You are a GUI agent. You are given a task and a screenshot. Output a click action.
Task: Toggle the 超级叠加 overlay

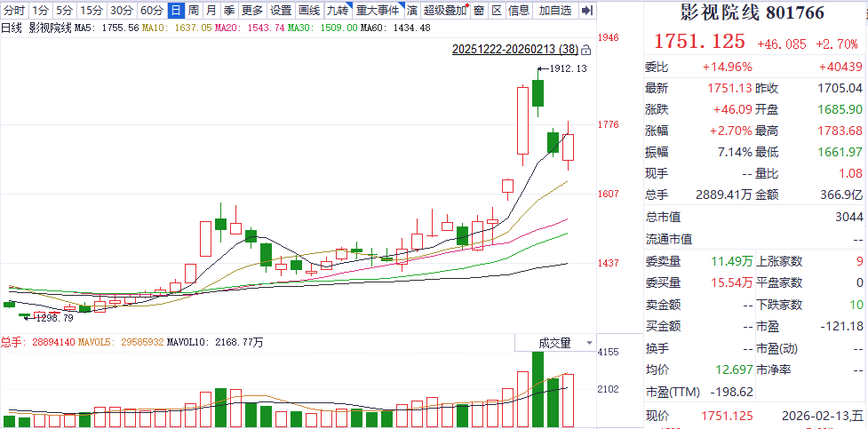tap(445, 11)
